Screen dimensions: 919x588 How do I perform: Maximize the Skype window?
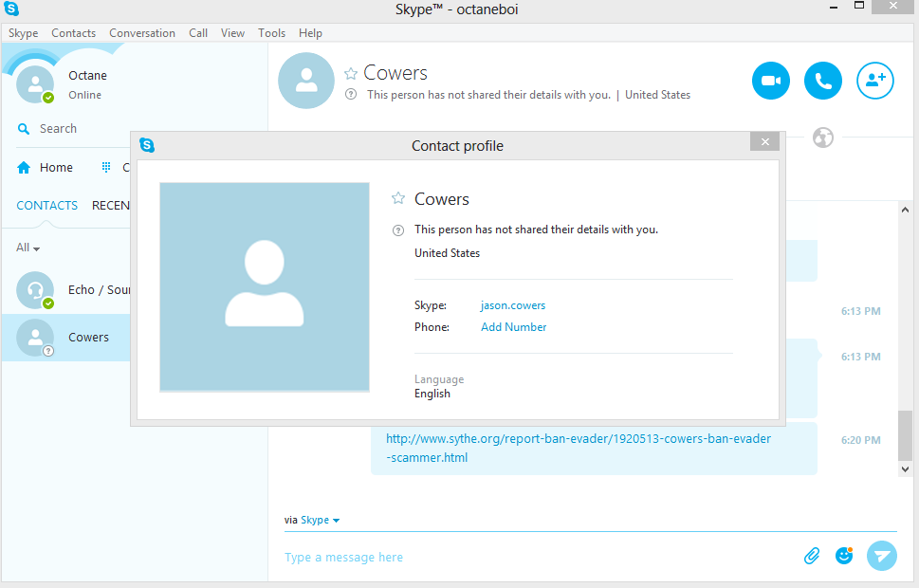coord(859,6)
